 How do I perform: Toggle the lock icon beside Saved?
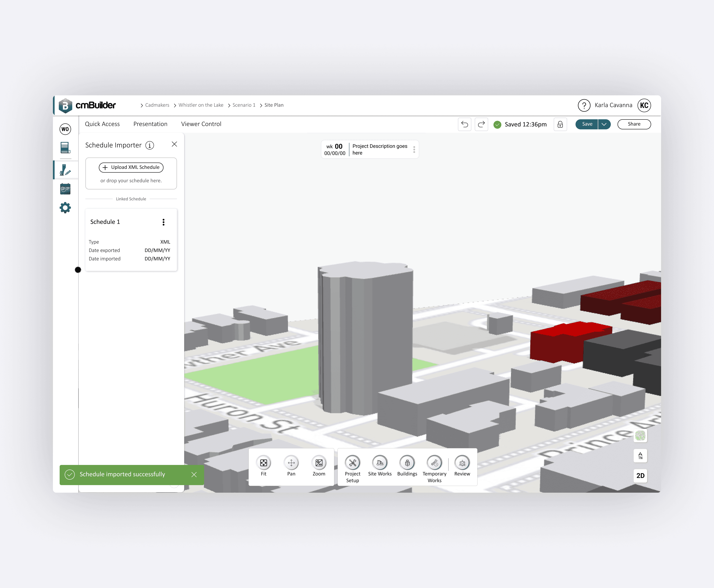[560, 124]
